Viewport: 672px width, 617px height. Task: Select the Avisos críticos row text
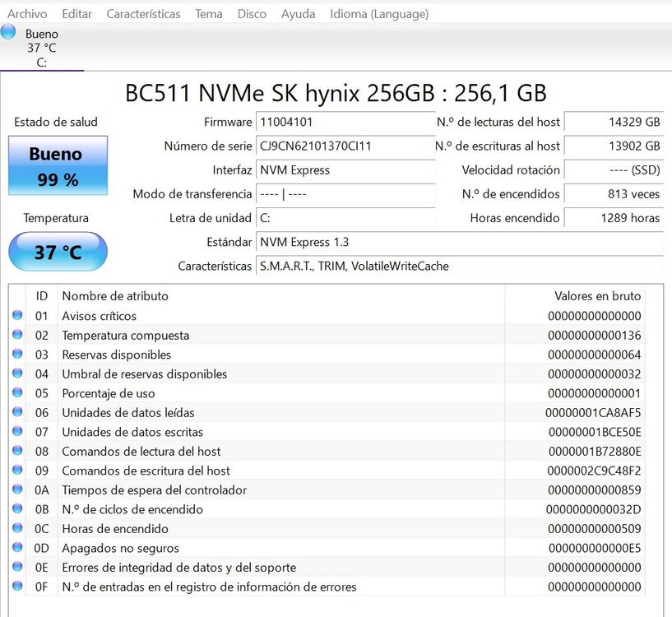click(99, 316)
